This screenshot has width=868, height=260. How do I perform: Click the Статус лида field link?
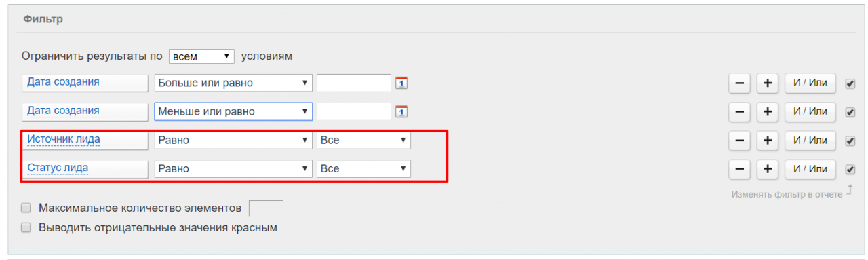(58, 168)
